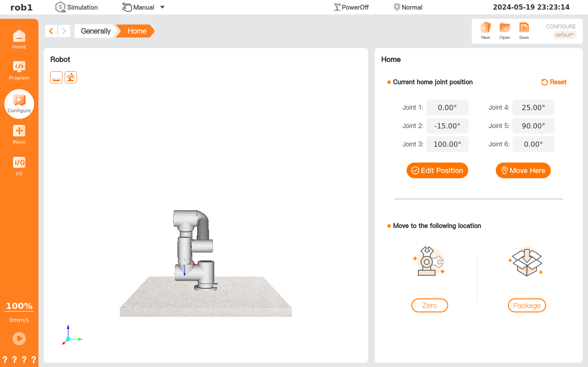Open the Move panel from sidebar
This screenshot has height=367, width=588.
19,134
